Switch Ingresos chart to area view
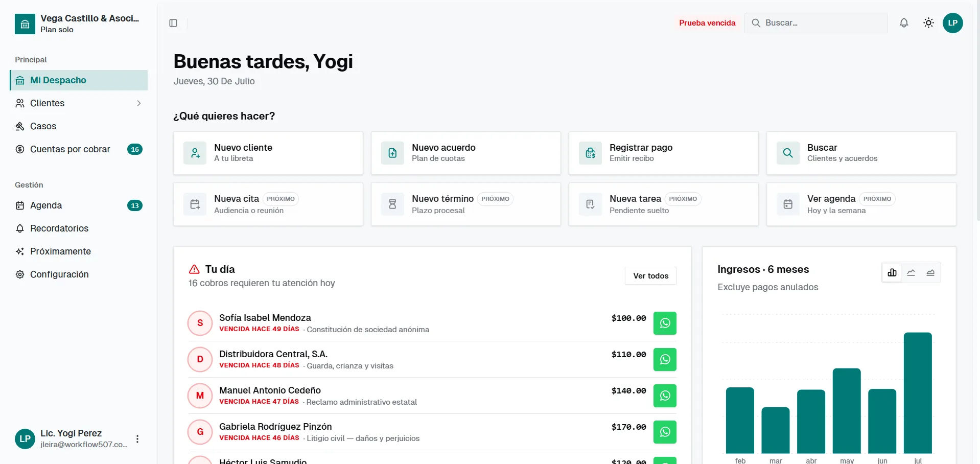Image resolution: width=980 pixels, height=464 pixels. click(x=930, y=273)
